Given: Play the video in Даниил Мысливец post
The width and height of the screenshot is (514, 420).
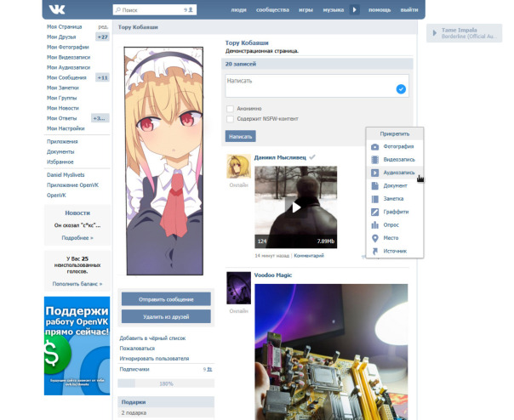Looking at the screenshot, I should click(296, 207).
